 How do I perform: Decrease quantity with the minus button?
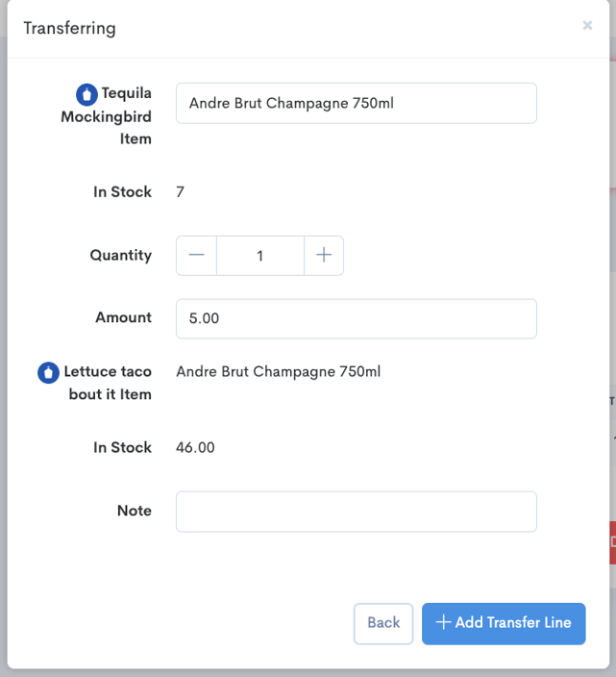pos(197,256)
